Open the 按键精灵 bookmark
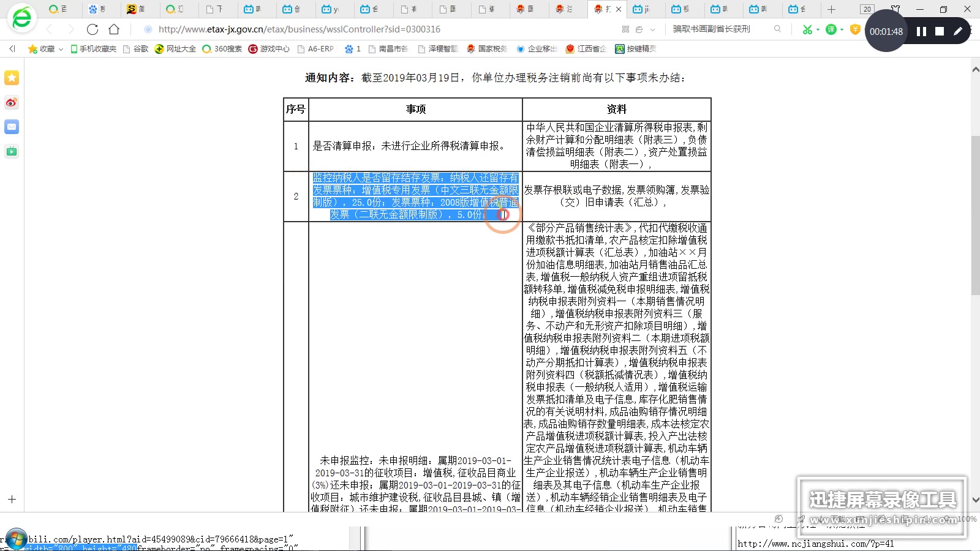The width and height of the screenshot is (980, 551). [636, 48]
